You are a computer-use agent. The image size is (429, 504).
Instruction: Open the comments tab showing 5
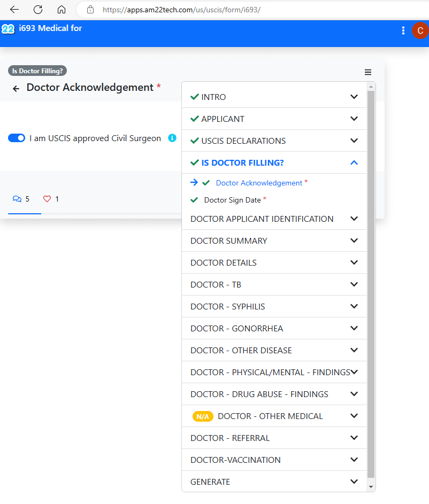pyautogui.click(x=21, y=199)
